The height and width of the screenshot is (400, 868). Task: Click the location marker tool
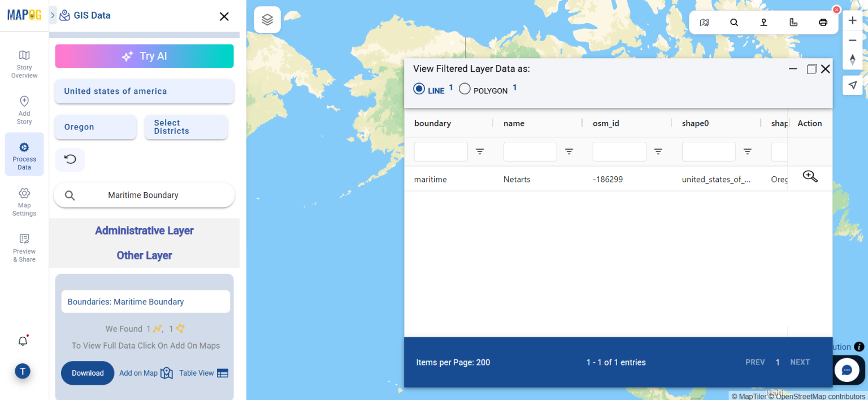tap(763, 22)
